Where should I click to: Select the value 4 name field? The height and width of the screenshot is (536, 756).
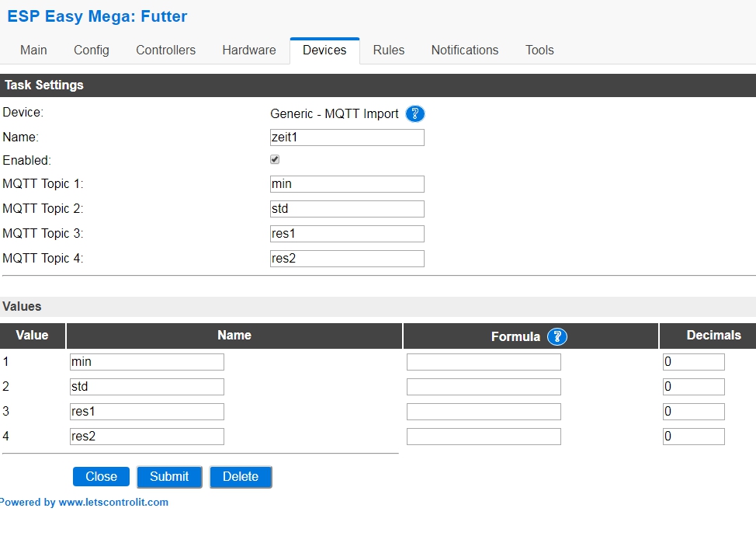147,436
